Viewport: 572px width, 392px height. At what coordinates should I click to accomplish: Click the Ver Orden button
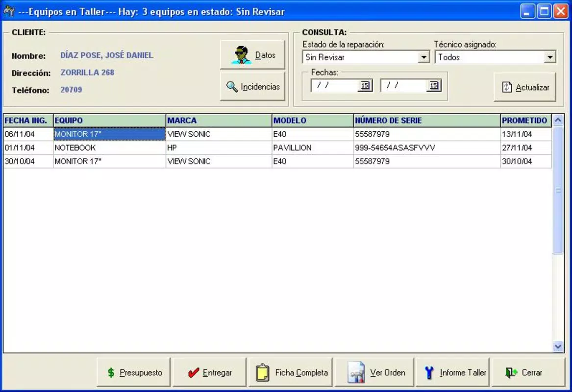coord(374,372)
